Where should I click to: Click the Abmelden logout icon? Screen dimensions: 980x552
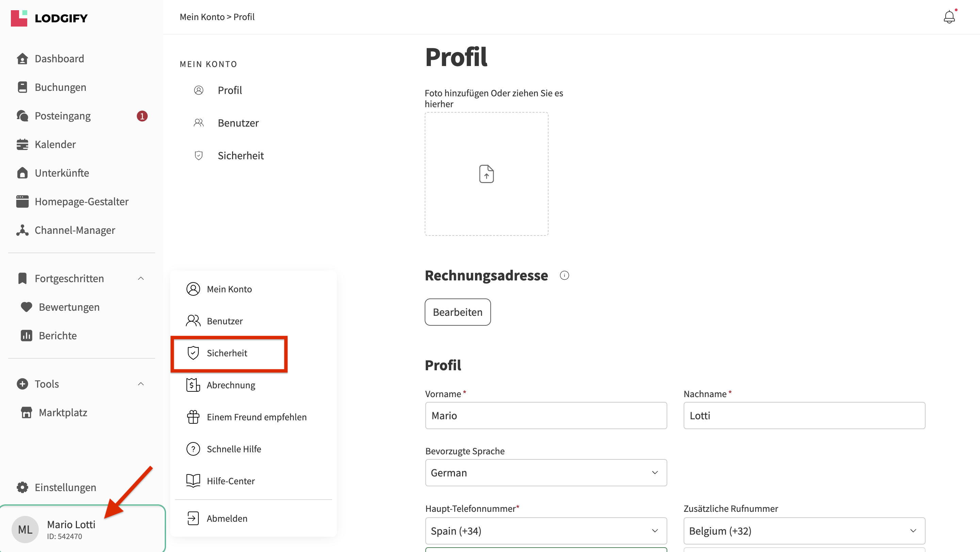click(x=193, y=518)
